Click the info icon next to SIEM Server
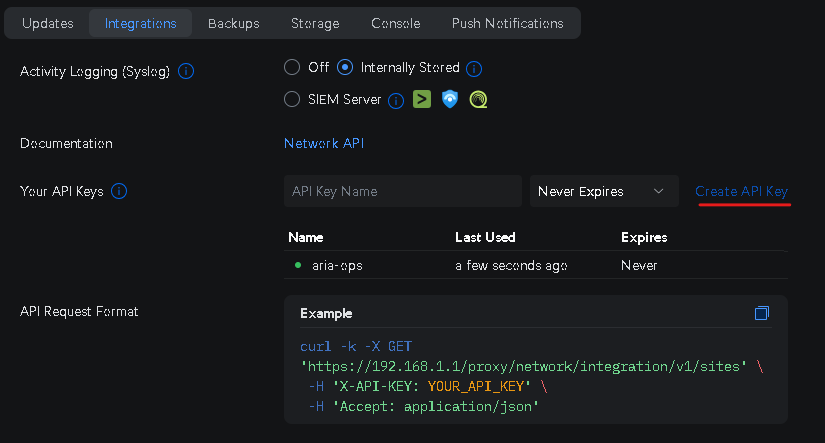 point(396,100)
